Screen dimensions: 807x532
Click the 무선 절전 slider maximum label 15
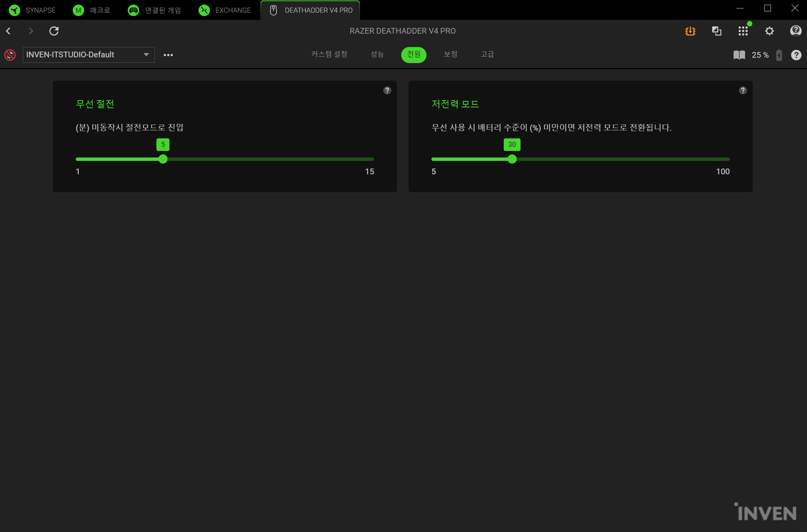point(370,172)
